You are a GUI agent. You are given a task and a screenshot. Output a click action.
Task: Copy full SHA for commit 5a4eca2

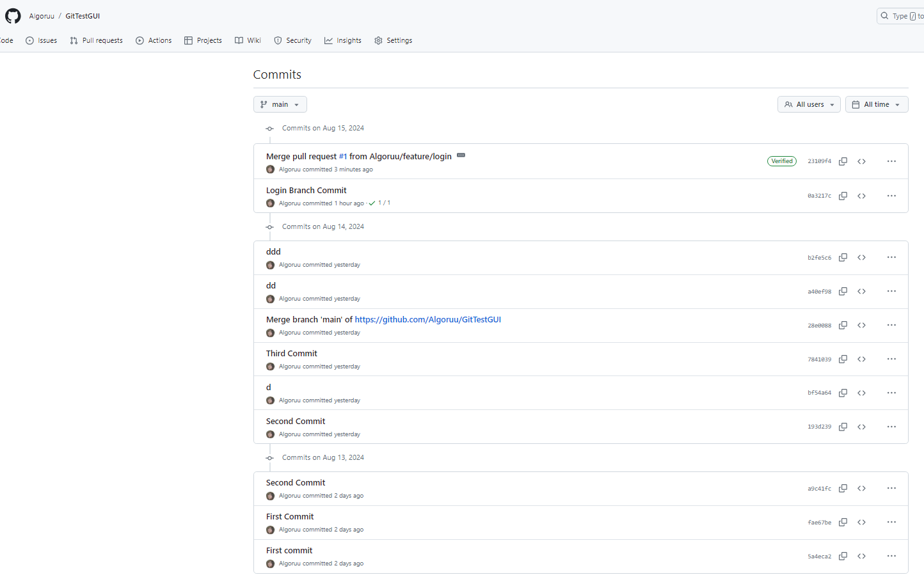(x=843, y=556)
